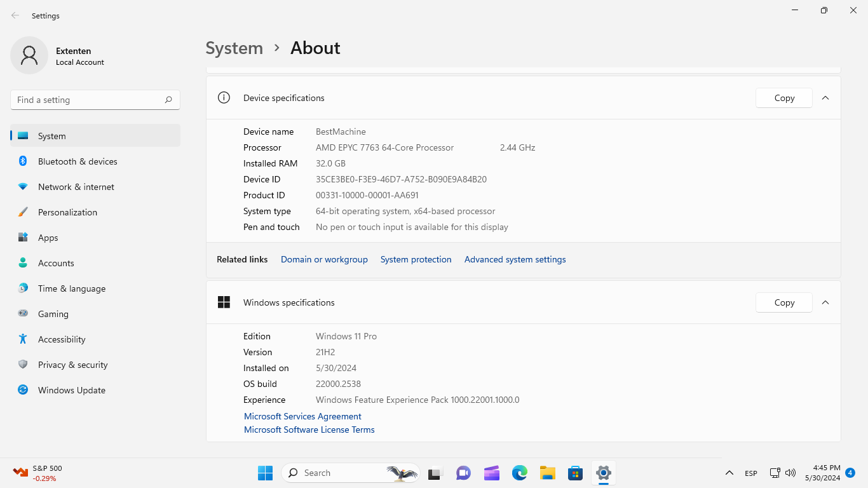Go back to System breadcrumb
Screen dimensions: 868x488
click(234, 48)
